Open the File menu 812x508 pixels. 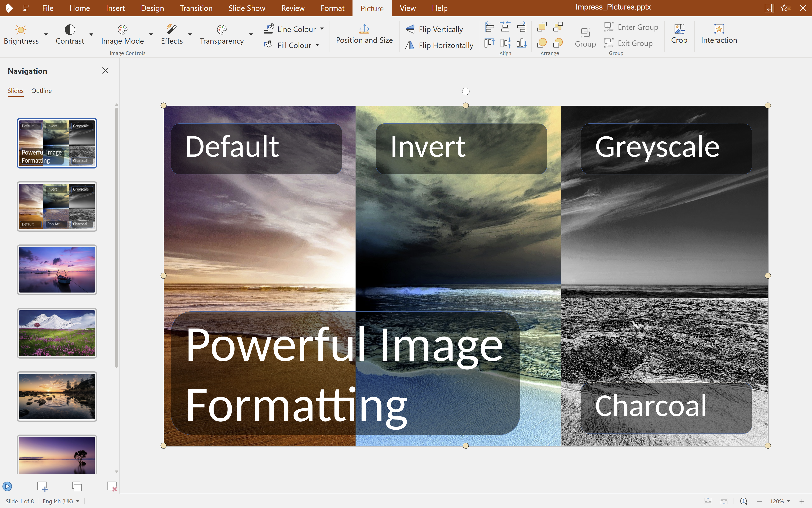point(48,8)
